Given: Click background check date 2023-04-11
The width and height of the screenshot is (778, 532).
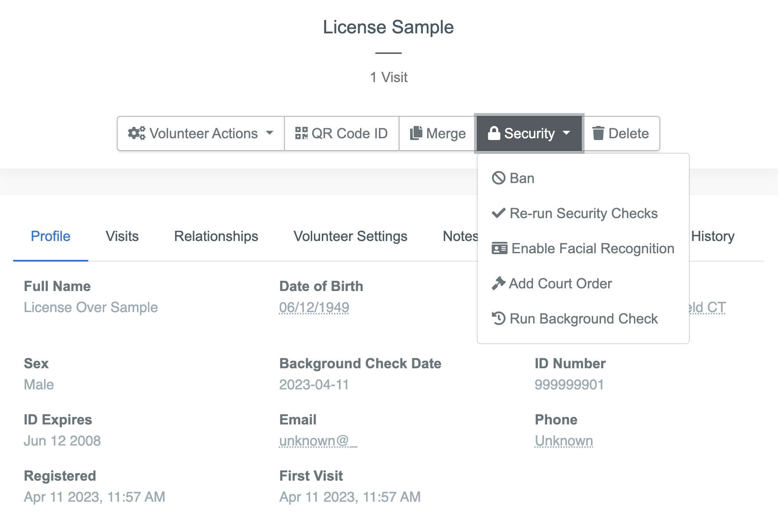Looking at the screenshot, I should coord(314,385).
